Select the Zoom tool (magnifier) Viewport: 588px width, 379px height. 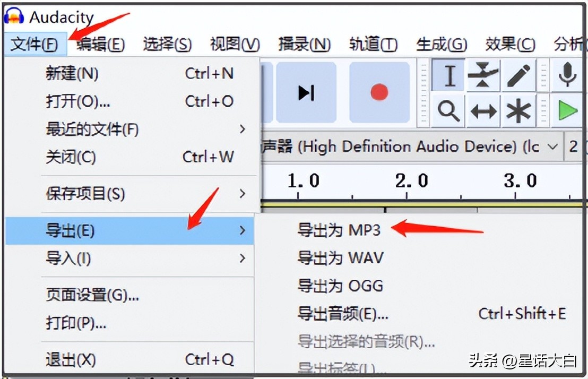[447, 110]
